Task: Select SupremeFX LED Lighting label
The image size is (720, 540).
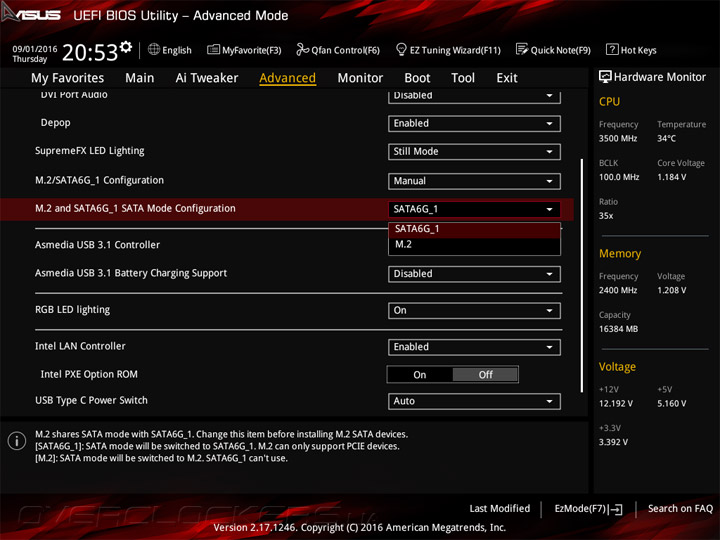Action: [x=90, y=151]
